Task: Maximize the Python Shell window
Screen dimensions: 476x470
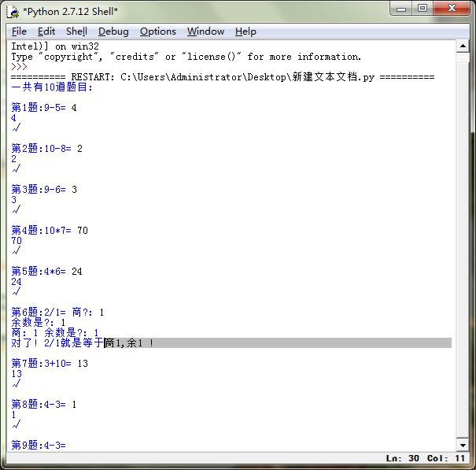Action: click(x=422, y=9)
